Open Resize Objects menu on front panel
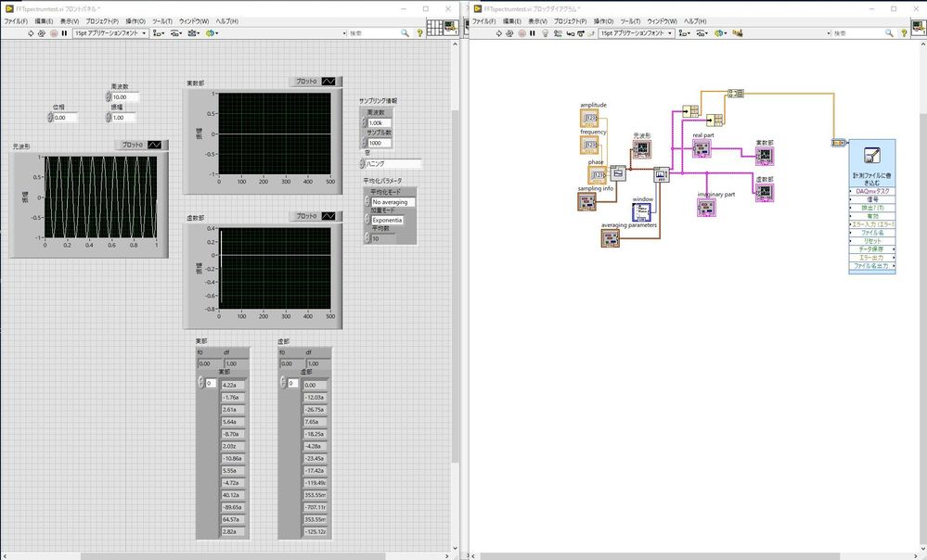927x560 pixels. click(193, 33)
